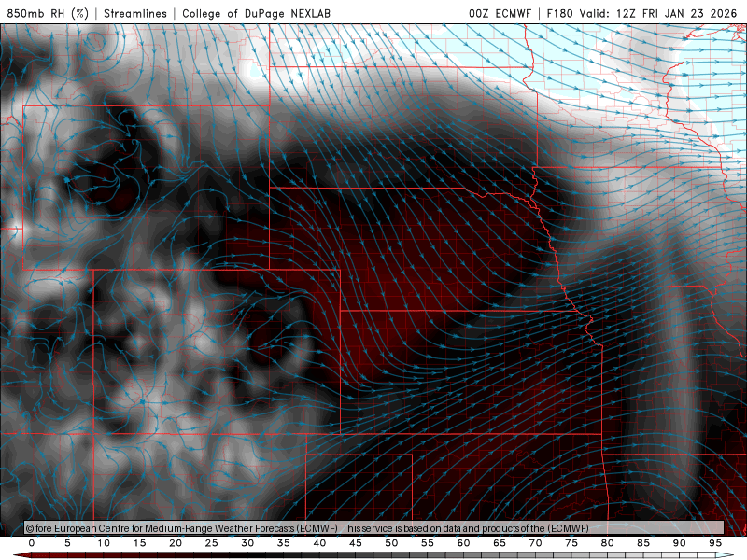Click the "Streamlines" header label
Image resolution: width=747 pixels, height=560 pixels.
tap(135, 13)
